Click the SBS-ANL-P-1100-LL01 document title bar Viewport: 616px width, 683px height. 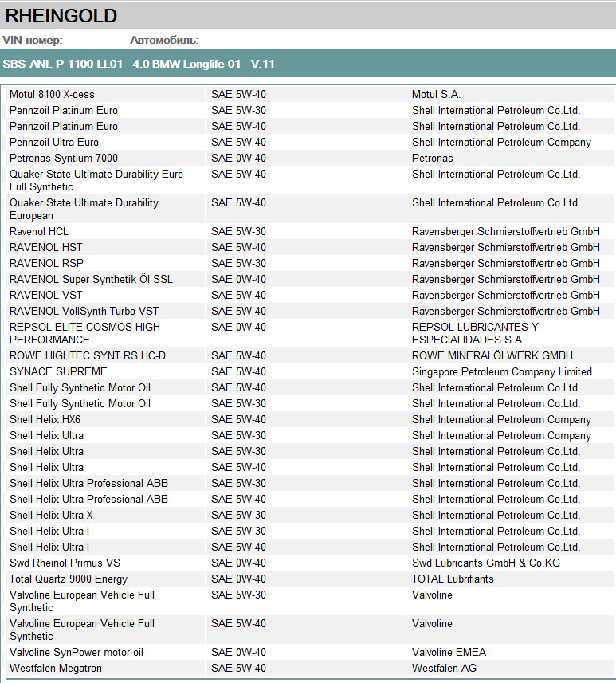[308, 64]
